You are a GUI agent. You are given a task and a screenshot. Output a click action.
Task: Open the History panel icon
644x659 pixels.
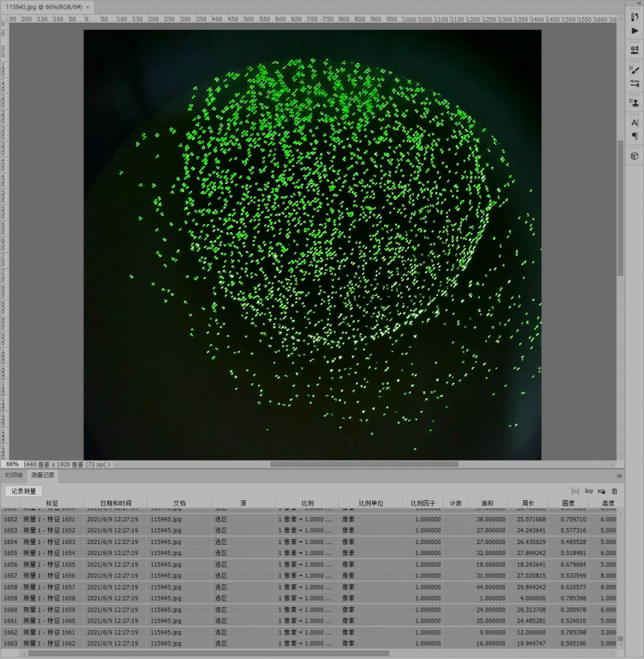(x=634, y=17)
